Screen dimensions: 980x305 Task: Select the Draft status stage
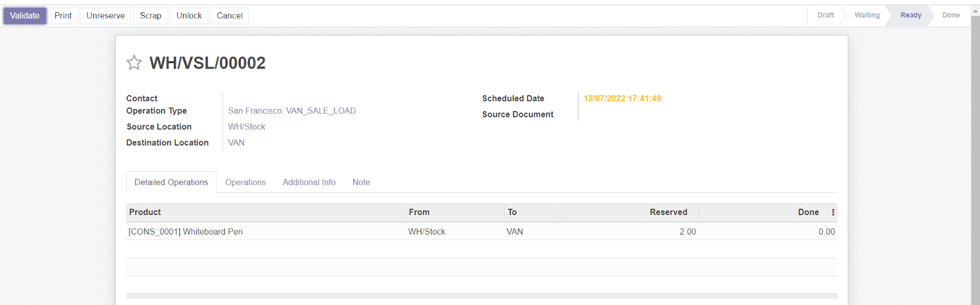click(x=825, y=15)
